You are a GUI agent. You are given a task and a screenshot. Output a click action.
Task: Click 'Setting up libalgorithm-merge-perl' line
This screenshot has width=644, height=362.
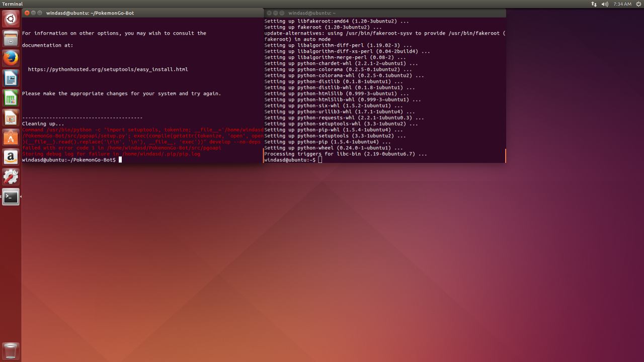coord(335,57)
